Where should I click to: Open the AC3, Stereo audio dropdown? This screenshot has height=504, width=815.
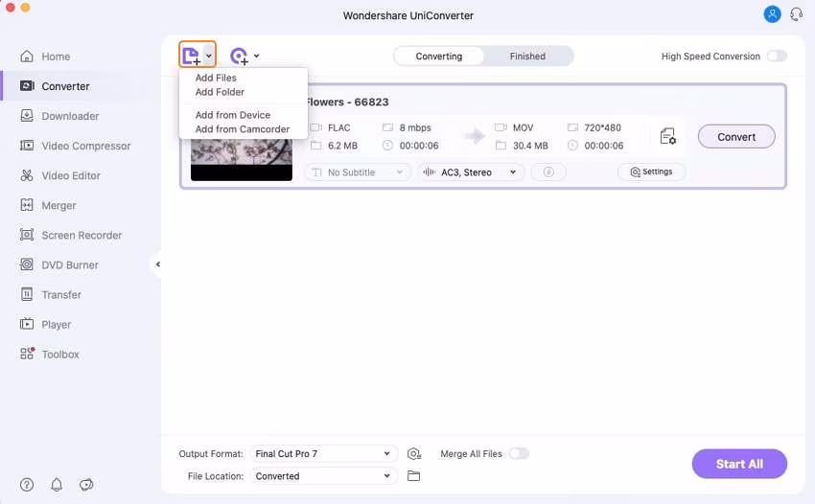(x=471, y=172)
